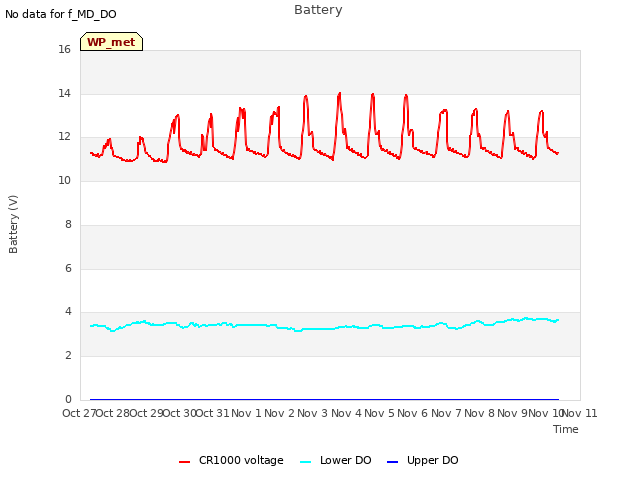Image resolution: width=640 pixels, height=480 pixels.
Task: Click the Oct 27 x-axis tick label
Action: 79,413
